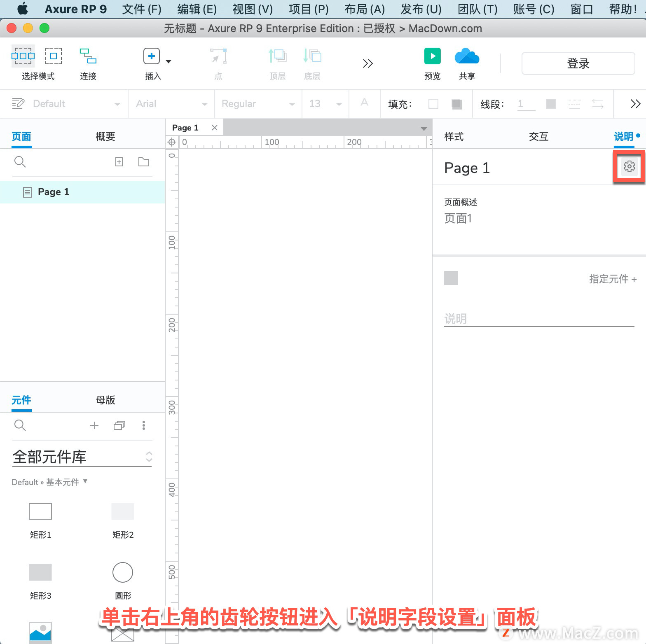Click the solid fill color swatch
The width and height of the screenshot is (646, 644).
tap(433, 104)
